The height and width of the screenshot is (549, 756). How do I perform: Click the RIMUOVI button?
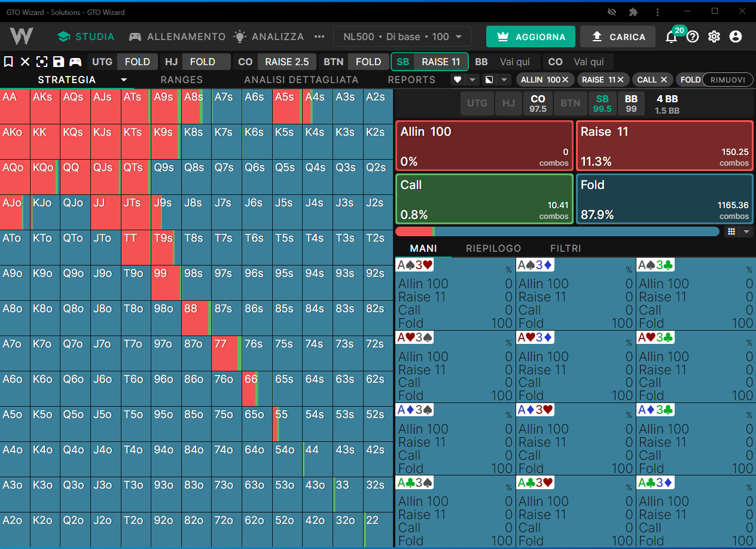pyautogui.click(x=728, y=80)
